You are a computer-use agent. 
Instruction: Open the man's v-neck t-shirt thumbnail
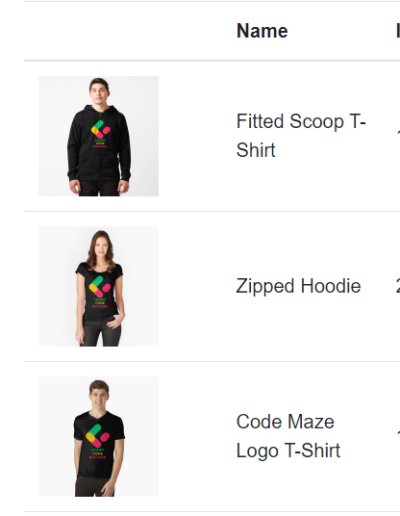pyautogui.click(x=98, y=437)
